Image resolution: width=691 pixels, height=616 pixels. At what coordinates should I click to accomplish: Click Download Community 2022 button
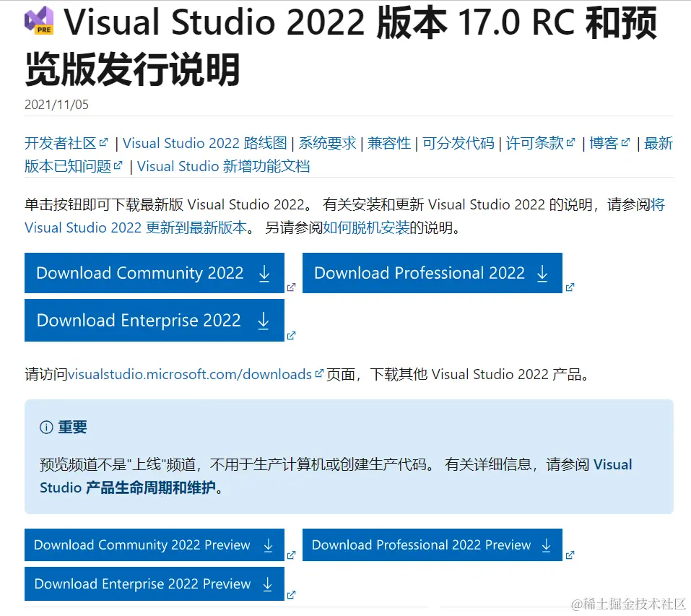click(155, 273)
